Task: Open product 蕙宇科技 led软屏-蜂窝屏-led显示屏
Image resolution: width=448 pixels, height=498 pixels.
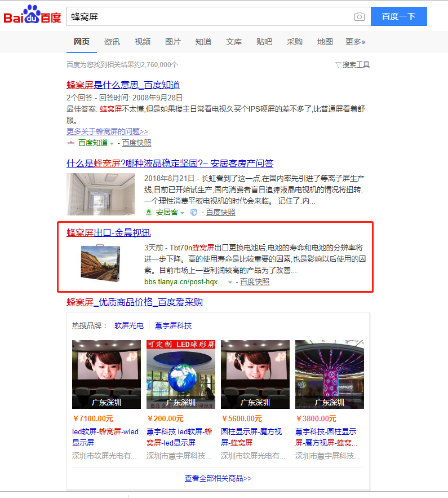Action: tap(179, 437)
